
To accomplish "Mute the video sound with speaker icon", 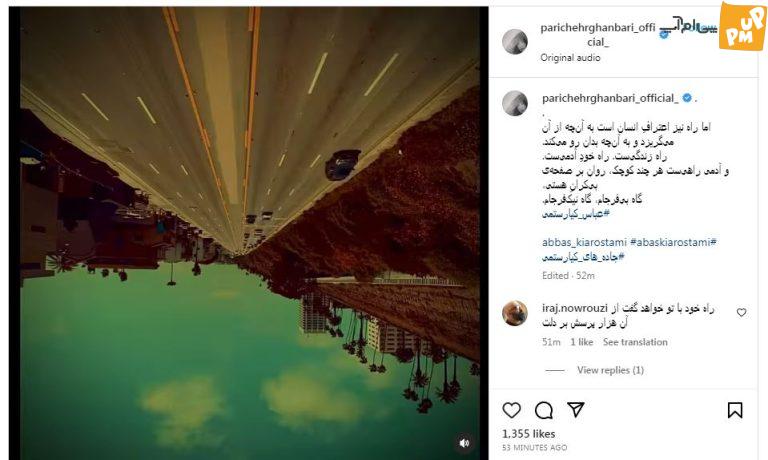I will (464, 442).
